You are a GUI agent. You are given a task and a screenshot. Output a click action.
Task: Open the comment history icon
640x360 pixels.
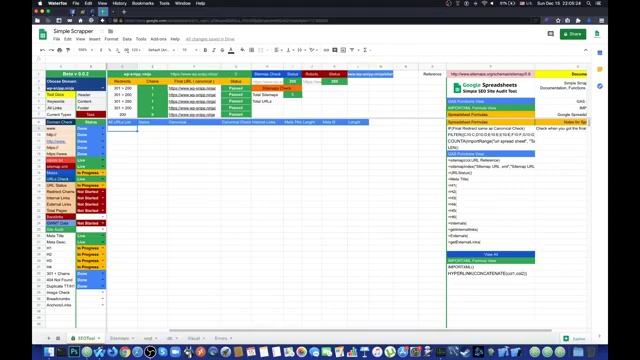pos(551,34)
